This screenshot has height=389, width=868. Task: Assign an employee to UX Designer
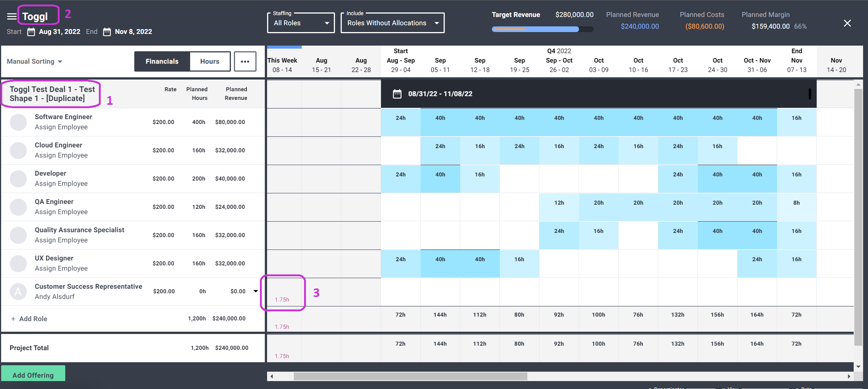(x=61, y=268)
